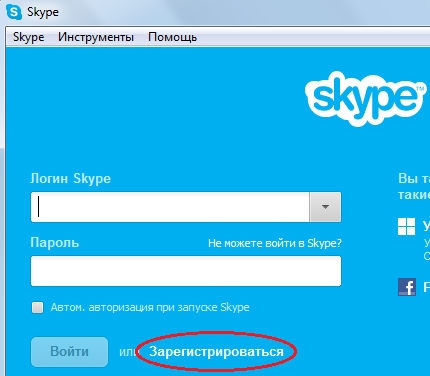The height and width of the screenshot is (376, 430).
Task: Click the Facebook sign-in icon
Action: point(407,287)
